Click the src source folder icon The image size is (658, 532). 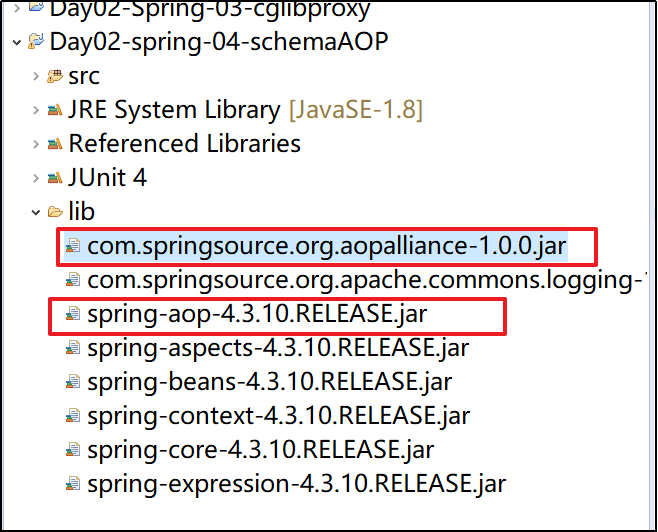pos(55,76)
